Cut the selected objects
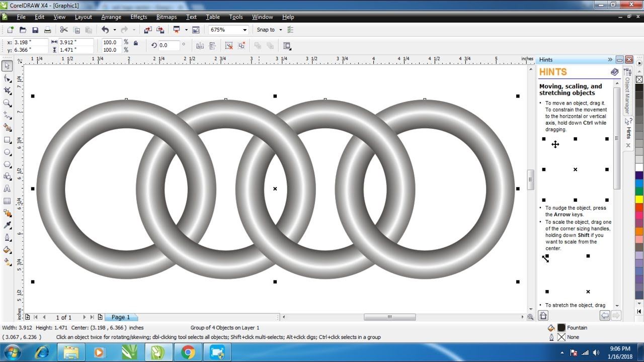This screenshot has height=362, width=644. tap(64, 30)
